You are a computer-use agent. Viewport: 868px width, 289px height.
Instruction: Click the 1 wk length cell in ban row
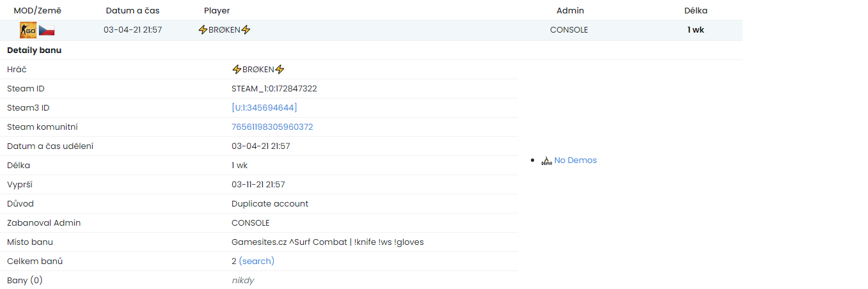[695, 30]
